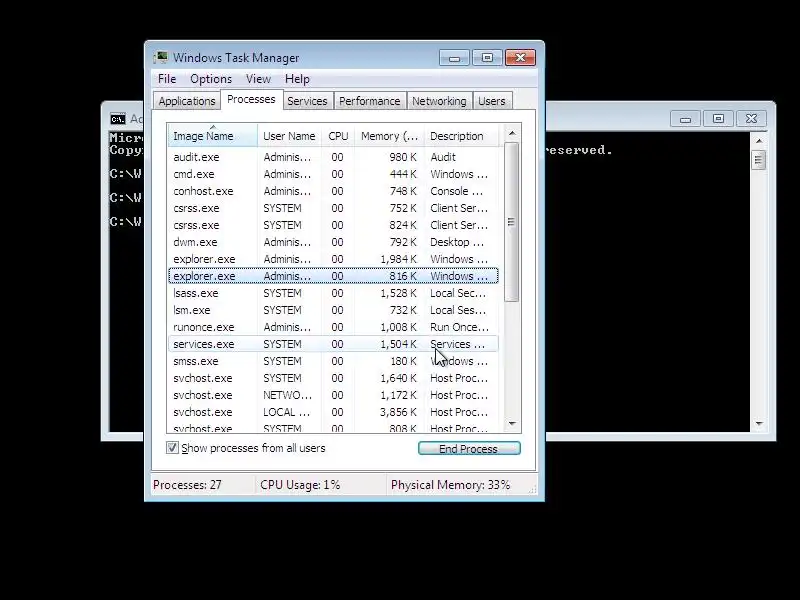Switch to the Performance tab
The height and width of the screenshot is (600, 800).
(x=369, y=101)
